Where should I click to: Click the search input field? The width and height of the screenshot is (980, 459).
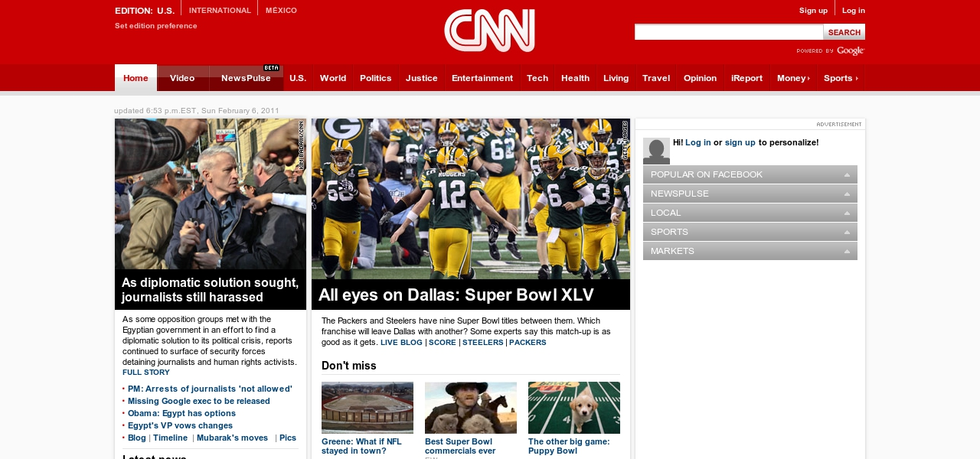(x=728, y=32)
